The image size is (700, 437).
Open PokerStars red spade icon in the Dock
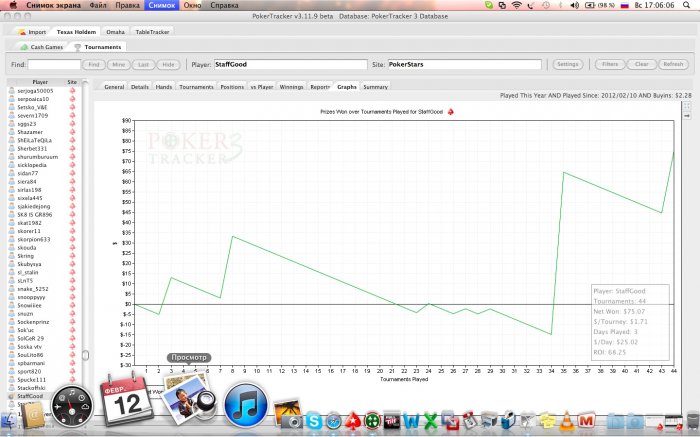coord(353,421)
